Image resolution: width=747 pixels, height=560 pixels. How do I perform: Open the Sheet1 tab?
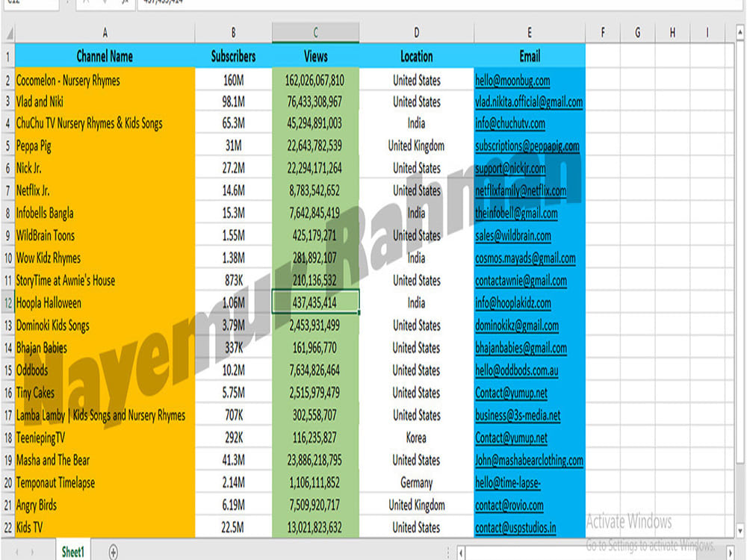73,552
